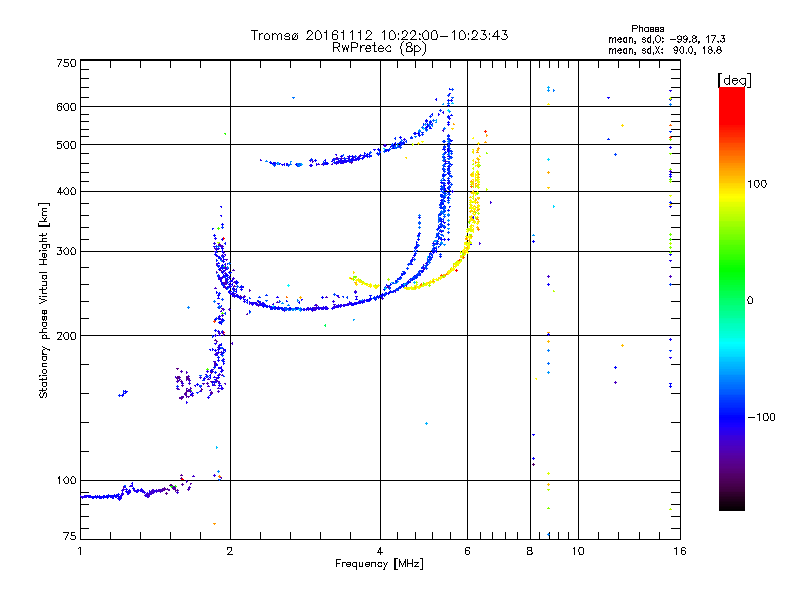
Task: Click the colorbar tick label '0'
Action: (x=750, y=300)
